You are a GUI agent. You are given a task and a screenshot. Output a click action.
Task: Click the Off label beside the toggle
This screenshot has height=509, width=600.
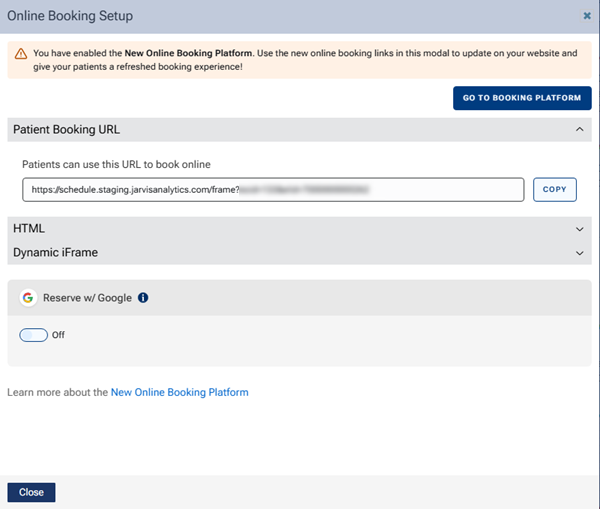[58, 335]
